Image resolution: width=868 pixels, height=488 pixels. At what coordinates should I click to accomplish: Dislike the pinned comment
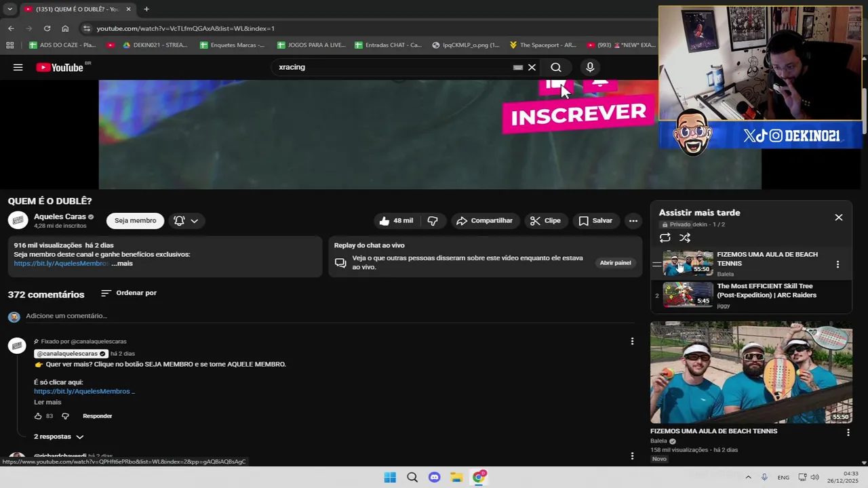(65, 416)
